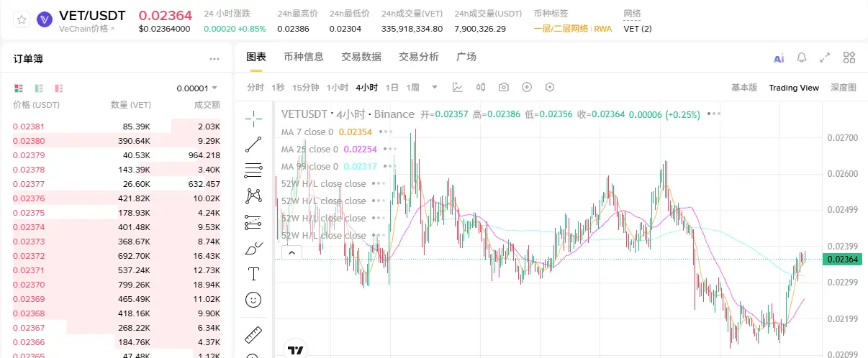Change the candlestick chart style
Image resolution: width=868 pixels, height=358 pixels.
point(481,87)
